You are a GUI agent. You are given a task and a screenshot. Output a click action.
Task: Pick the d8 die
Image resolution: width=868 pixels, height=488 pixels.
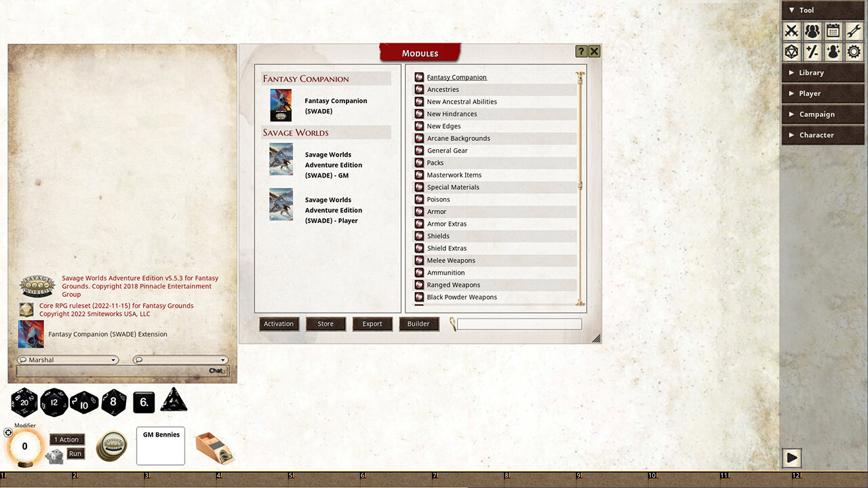click(113, 402)
